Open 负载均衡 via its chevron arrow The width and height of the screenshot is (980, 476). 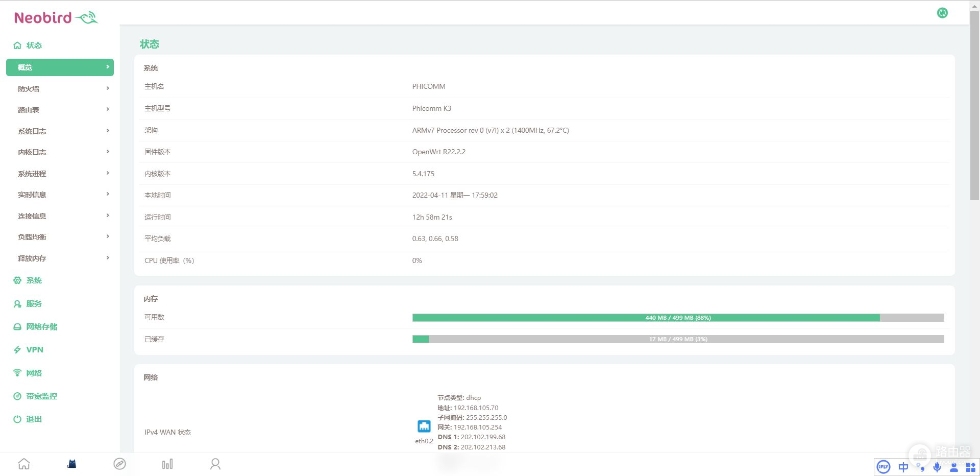pos(108,236)
